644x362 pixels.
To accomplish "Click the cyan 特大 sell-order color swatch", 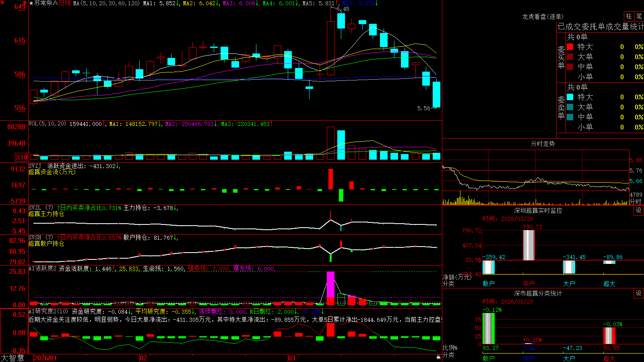I will pyautogui.click(x=570, y=97).
